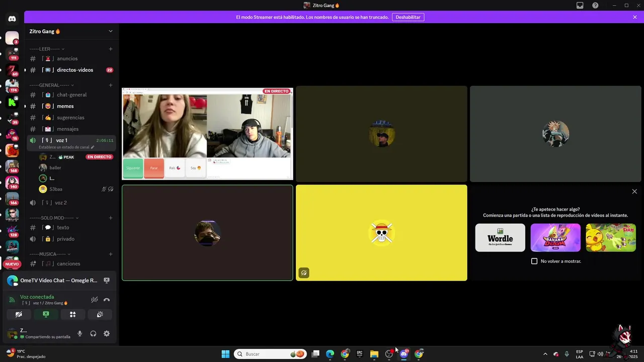Open taskbar volume speaker icon
644x362 pixels.
[600, 354]
